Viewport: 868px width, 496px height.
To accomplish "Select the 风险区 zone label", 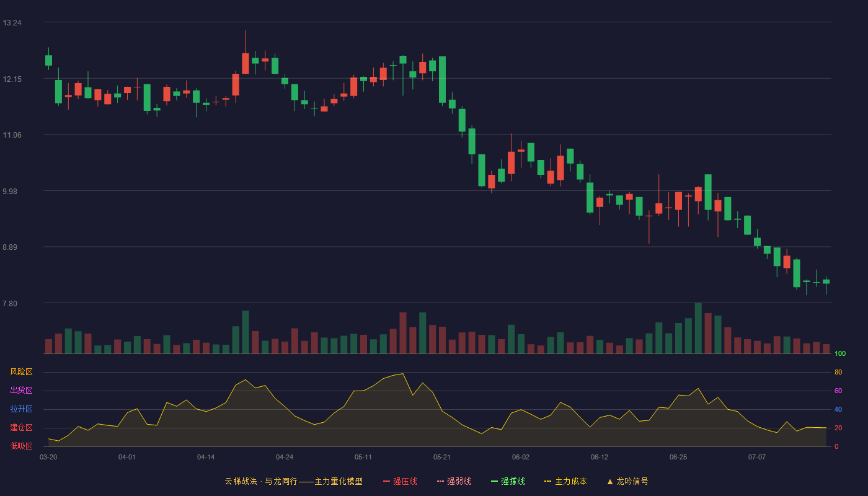I will click(21, 372).
